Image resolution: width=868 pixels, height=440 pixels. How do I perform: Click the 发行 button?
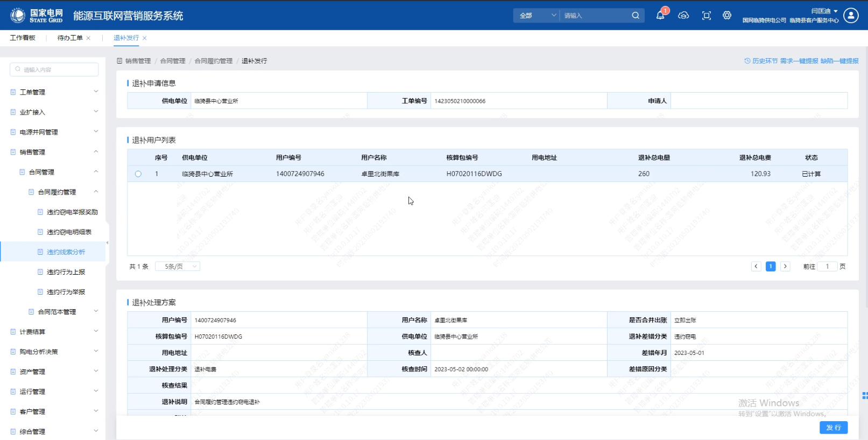(x=834, y=428)
